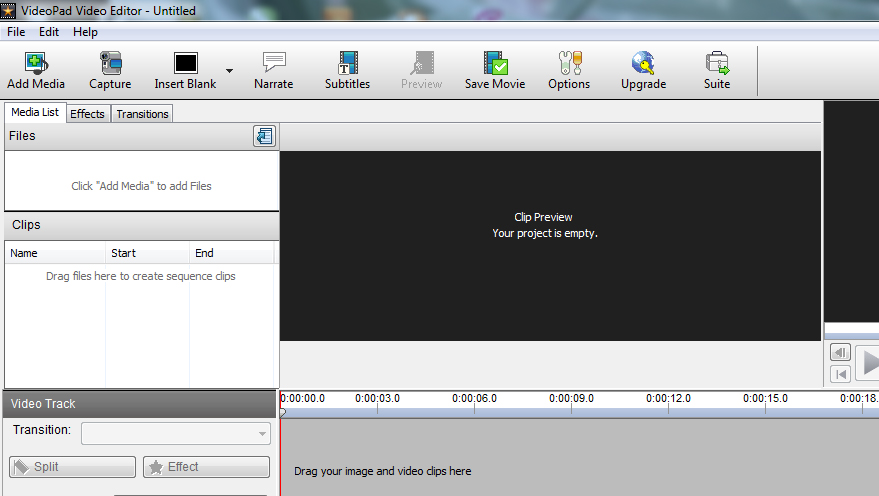Image resolution: width=879 pixels, height=496 pixels.
Task: Click the 0:00:12.0 timeline mark
Action: [x=668, y=398]
